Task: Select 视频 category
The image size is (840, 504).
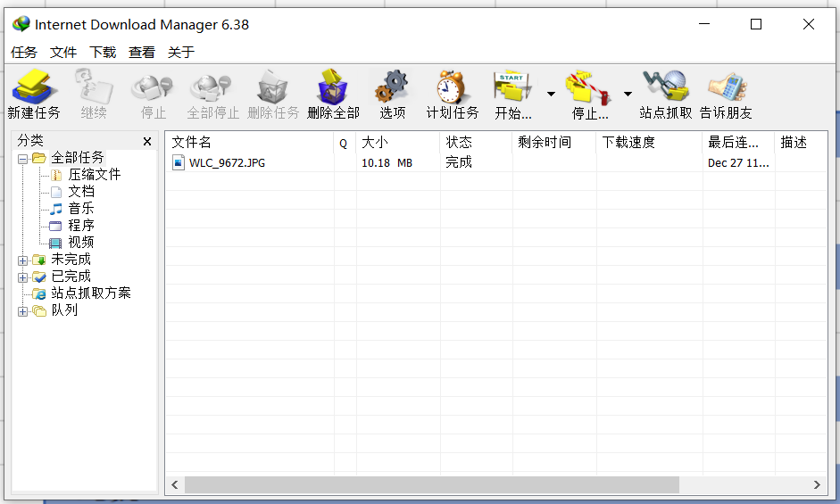Action: tap(81, 242)
